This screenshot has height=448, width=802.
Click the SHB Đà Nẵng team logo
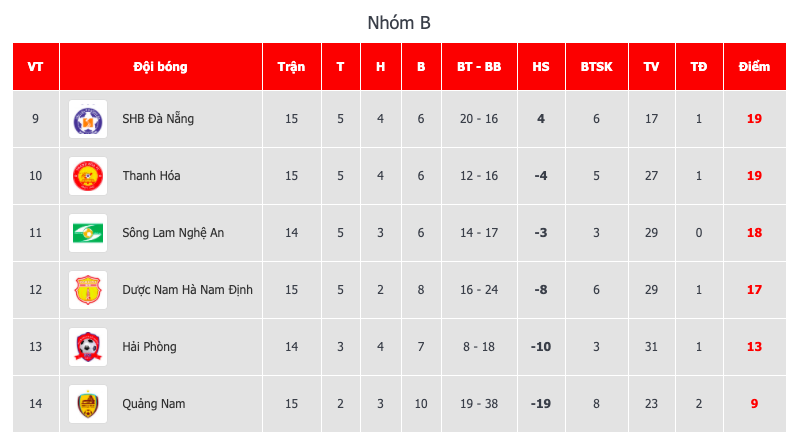pos(87,119)
